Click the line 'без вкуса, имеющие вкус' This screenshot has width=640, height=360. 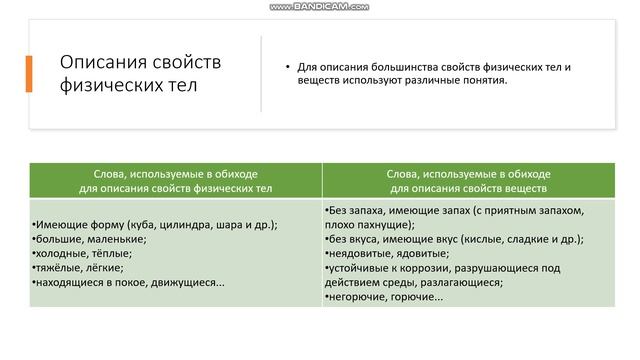pyautogui.click(x=454, y=239)
